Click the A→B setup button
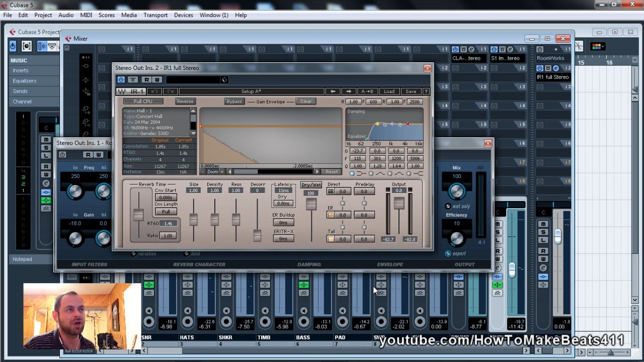 [x=367, y=92]
